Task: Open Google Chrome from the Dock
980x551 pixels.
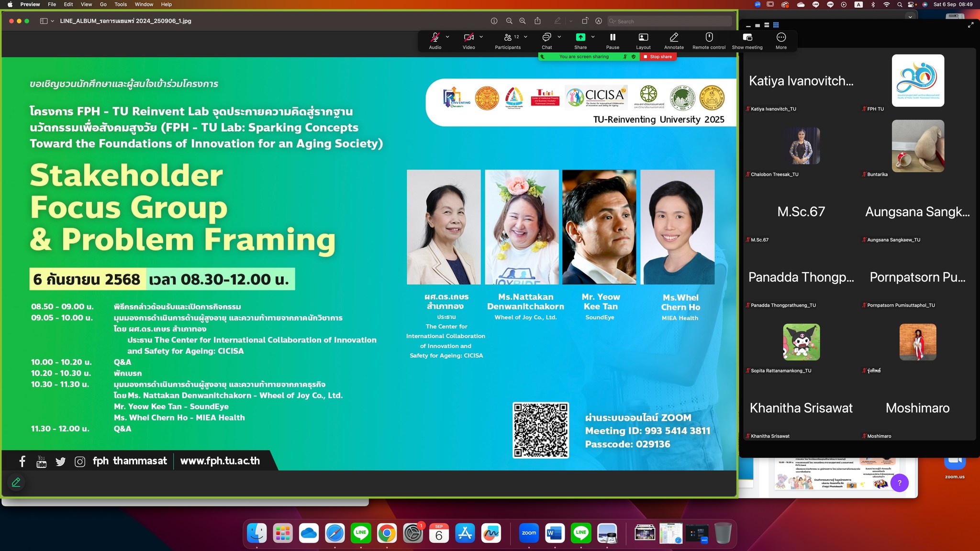Action: click(387, 533)
